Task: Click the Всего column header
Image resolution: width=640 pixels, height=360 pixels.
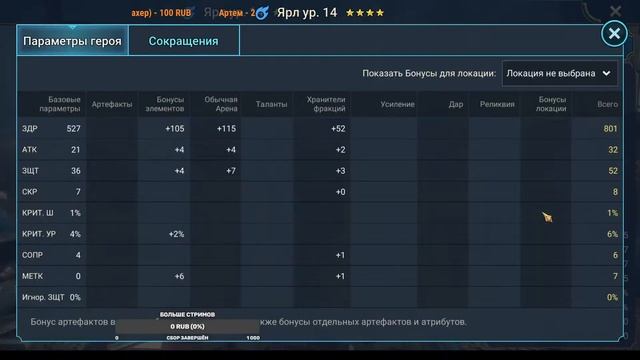Action: point(607,104)
